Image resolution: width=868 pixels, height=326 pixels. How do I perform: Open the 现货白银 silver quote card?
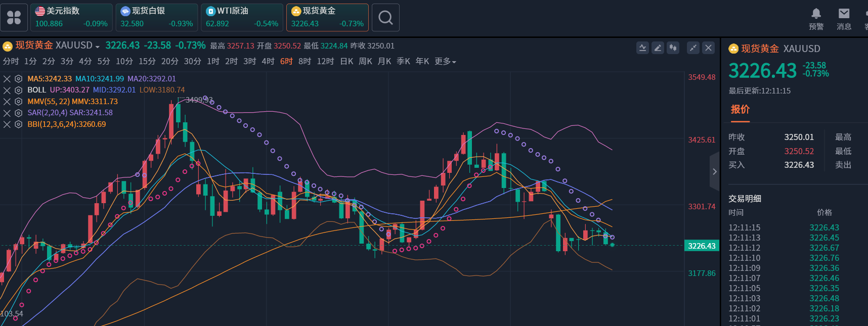(157, 18)
